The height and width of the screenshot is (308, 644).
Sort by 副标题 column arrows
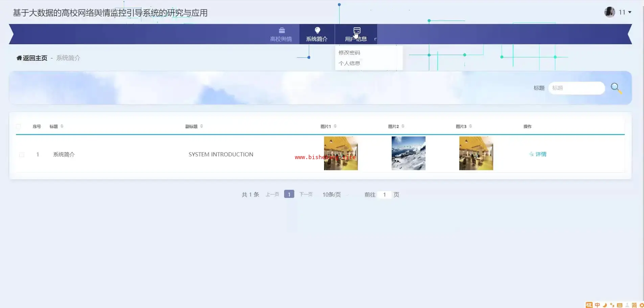click(x=202, y=126)
